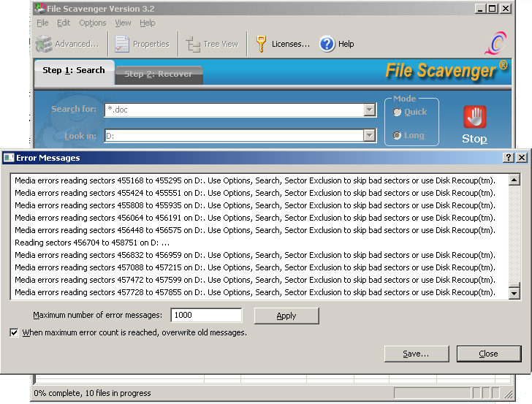This screenshot has height=404, width=532.
Task: Close the Error Messages dialog with X
Action: (522, 158)
